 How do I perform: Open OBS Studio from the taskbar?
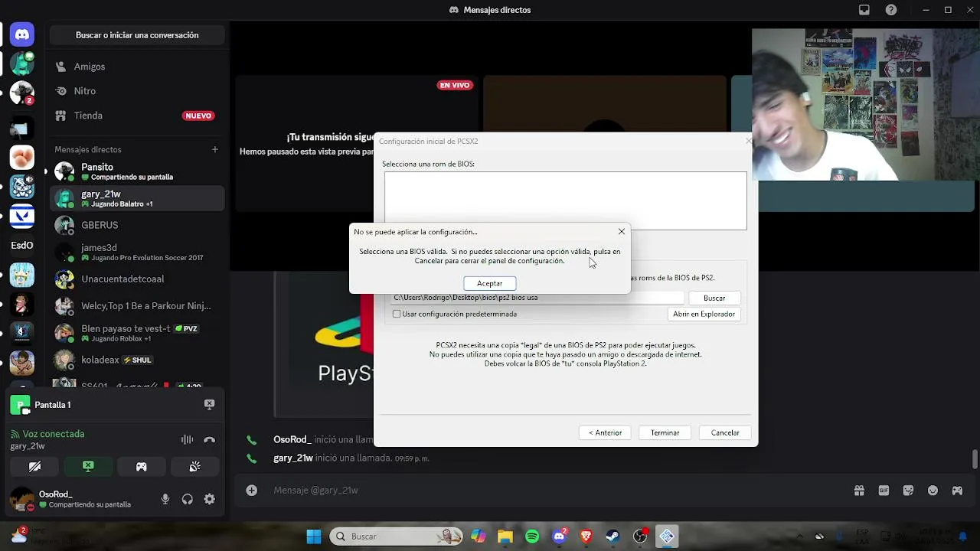(x=640, y=536)
